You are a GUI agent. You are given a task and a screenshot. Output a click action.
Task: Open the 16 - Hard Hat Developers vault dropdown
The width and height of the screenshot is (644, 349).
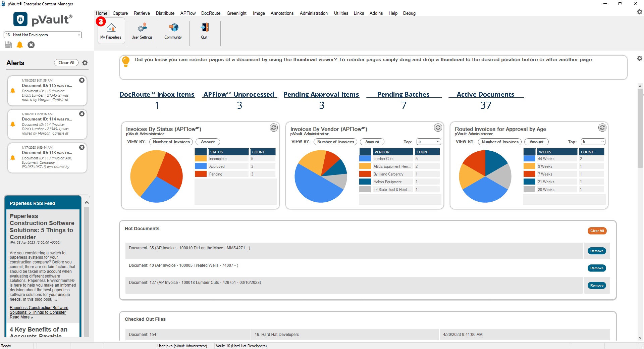pyautogui.click(x=43, y=35)
